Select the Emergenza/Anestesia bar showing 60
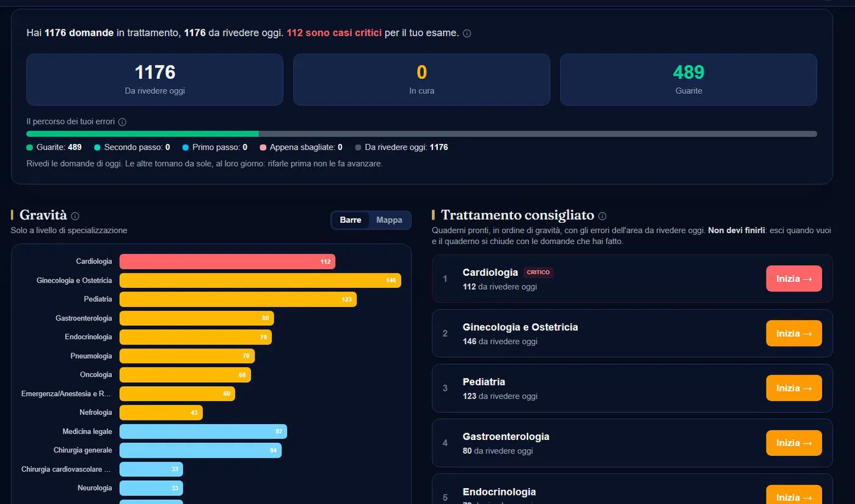 coord(177,394)
